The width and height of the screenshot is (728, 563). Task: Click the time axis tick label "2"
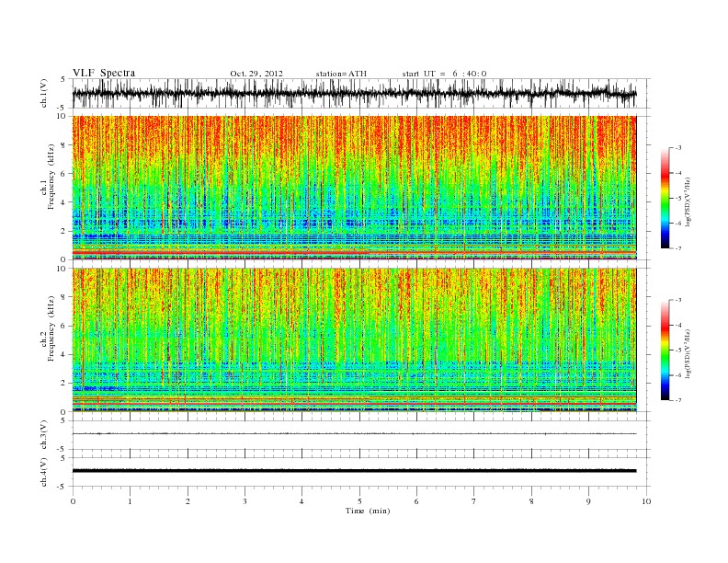click(188, 501)
